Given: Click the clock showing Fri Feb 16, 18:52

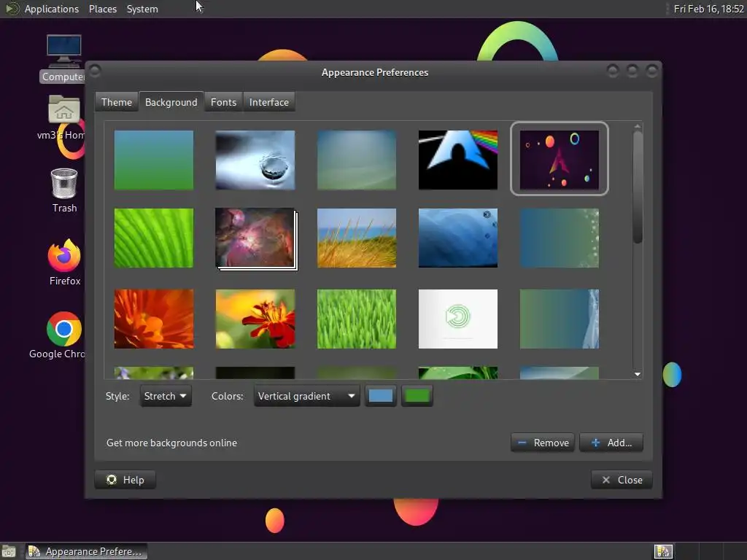Looking at the screenshot, I should tap(708, 9).
